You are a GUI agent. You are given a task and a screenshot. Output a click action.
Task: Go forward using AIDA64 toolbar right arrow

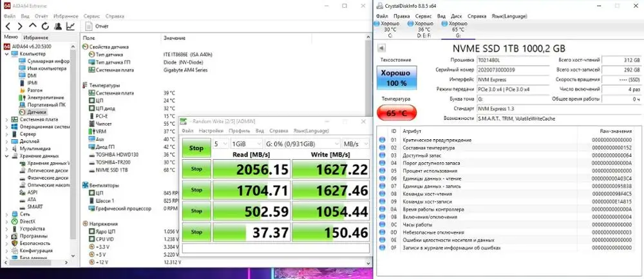pos(20,26)
